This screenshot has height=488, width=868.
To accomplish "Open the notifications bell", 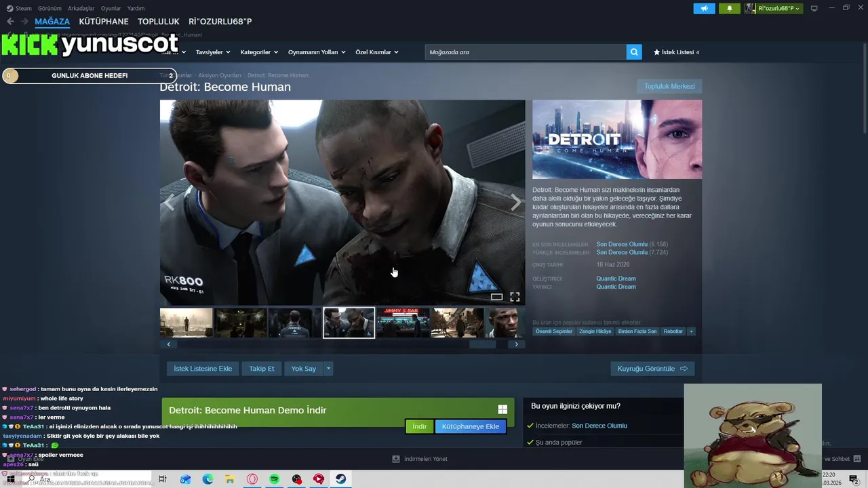I will point(730,8).
